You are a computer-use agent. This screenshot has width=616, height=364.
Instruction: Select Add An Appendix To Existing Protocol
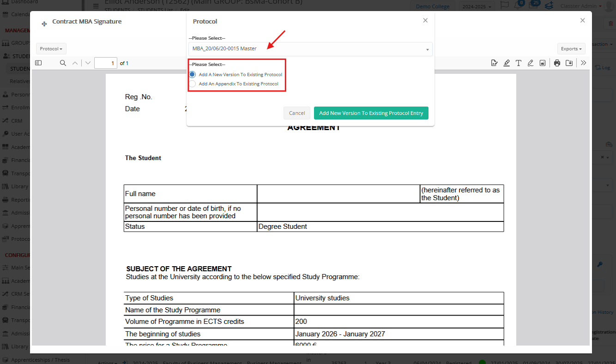point(193,84)
